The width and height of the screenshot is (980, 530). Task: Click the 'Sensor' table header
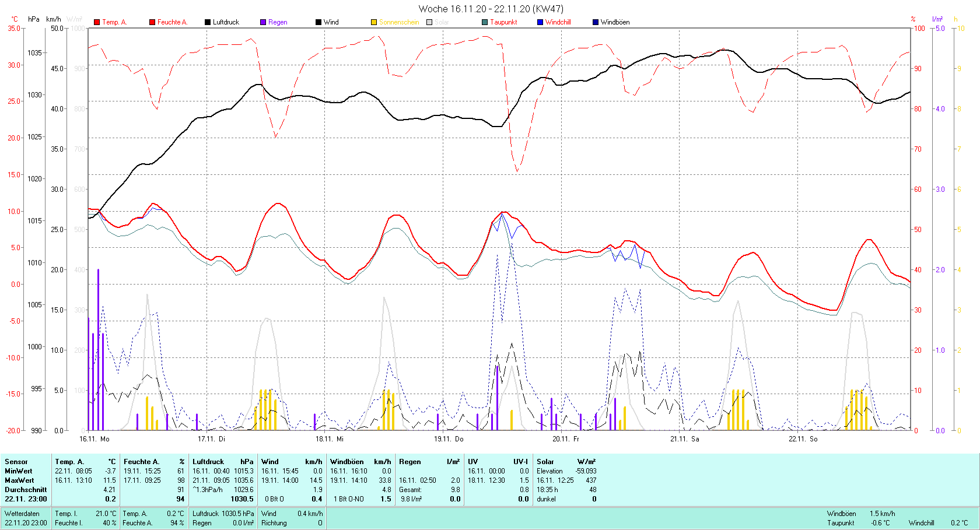[16, 462]
